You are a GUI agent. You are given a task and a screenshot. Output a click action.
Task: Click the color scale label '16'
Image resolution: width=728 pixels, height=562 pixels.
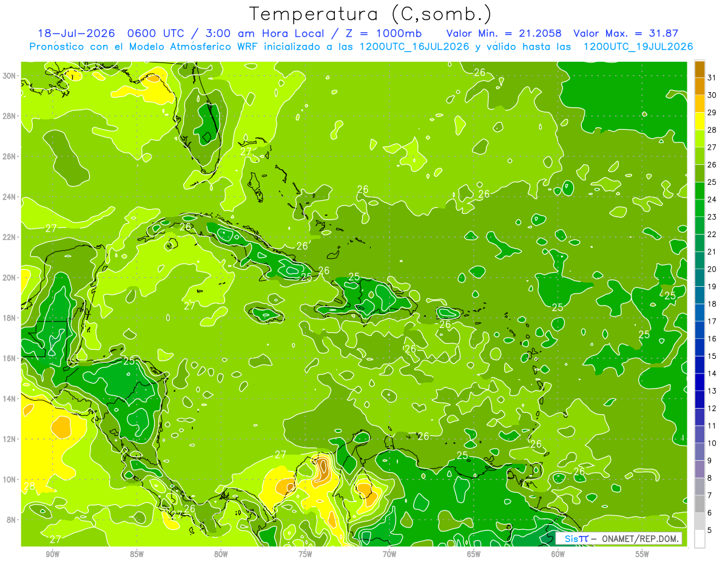click(712, 339)
